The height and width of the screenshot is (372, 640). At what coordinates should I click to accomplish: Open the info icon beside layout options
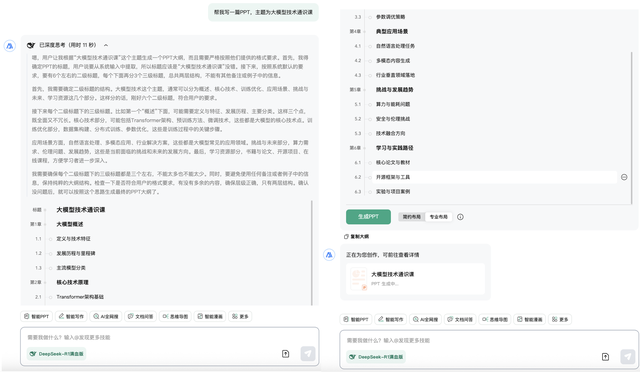[460, 217]
